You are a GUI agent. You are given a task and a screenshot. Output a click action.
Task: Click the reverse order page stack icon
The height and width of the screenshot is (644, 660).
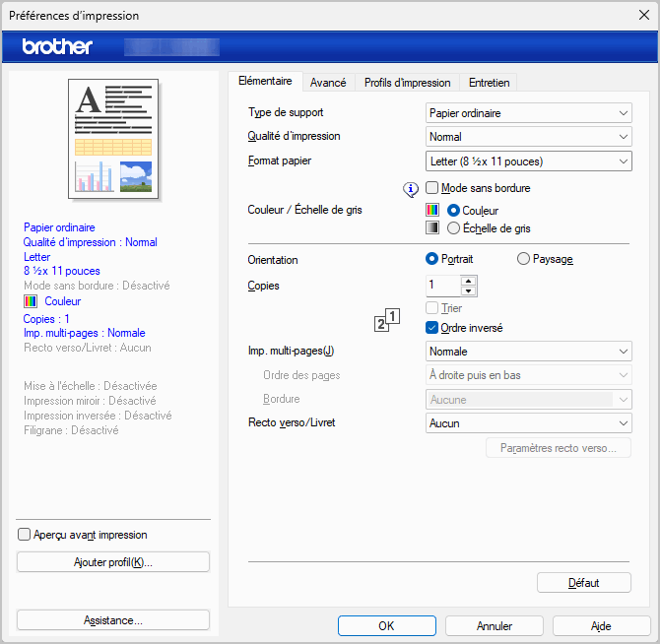tap(388, 319)
